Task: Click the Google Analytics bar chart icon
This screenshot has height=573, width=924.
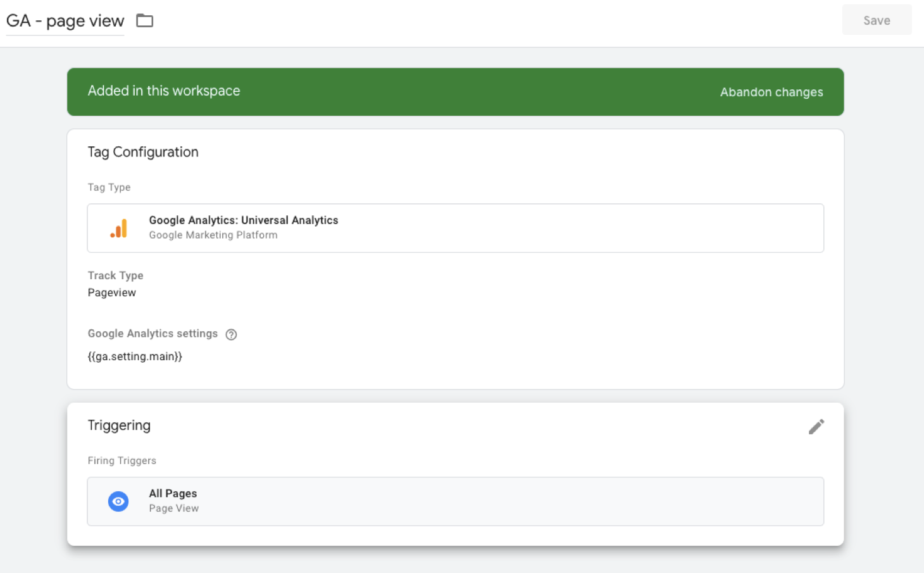Action: point(119,228)
